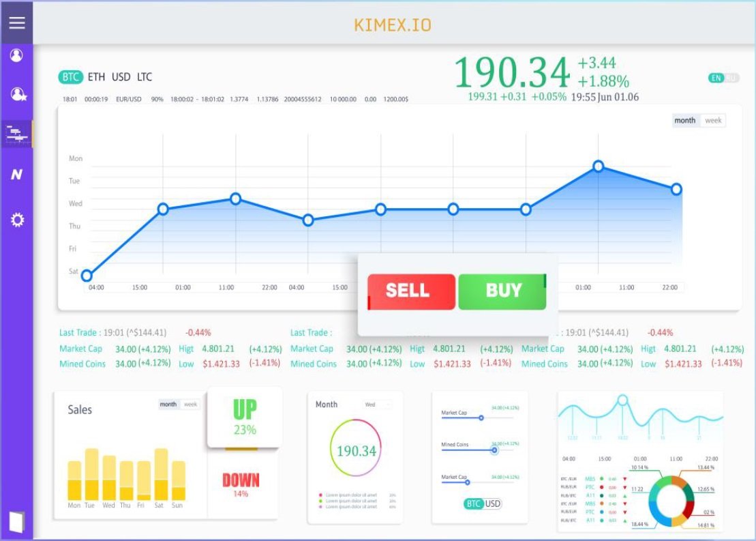Toggle the EN language switch
Viewport: 756px width, 541px height.
coord(716,78)
